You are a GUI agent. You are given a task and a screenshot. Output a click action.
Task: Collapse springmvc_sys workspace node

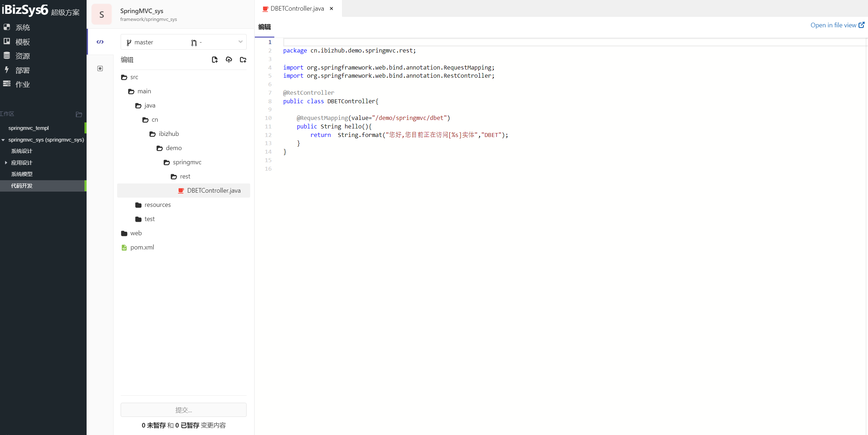(3, 140)
